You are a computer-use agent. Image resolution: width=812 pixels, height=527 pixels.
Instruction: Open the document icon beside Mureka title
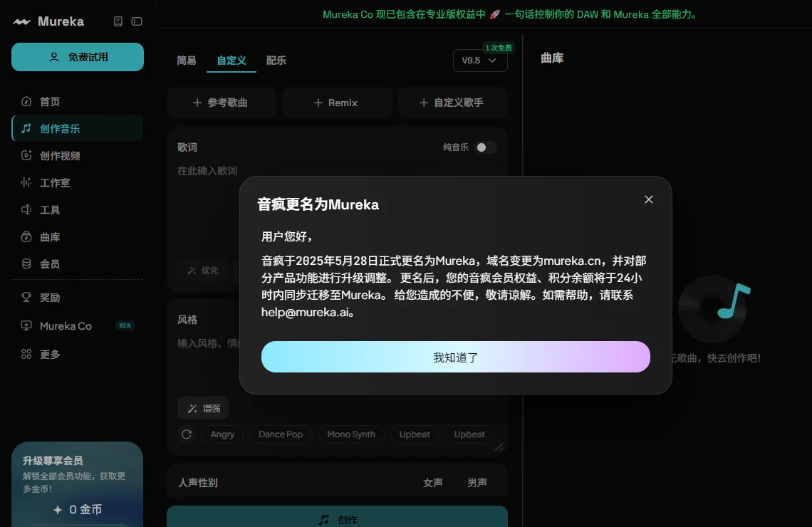pyautogui.click(x=118, y=21)
